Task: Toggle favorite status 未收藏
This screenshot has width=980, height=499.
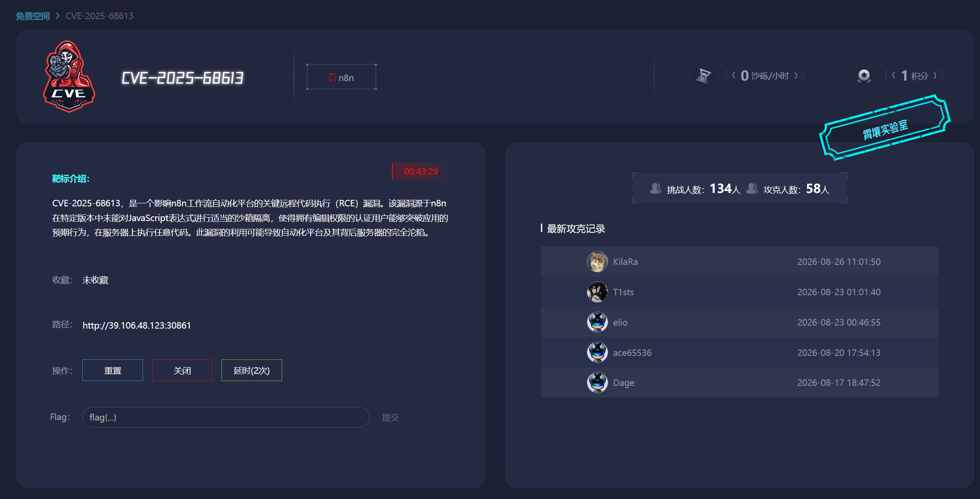Action: 95,280
